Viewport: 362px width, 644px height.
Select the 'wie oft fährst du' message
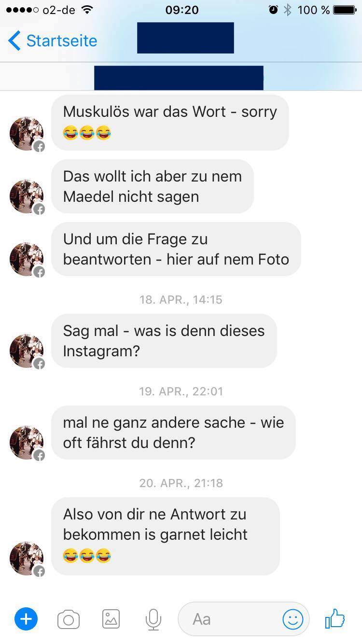pyautogui.click(x=173, y=433)
